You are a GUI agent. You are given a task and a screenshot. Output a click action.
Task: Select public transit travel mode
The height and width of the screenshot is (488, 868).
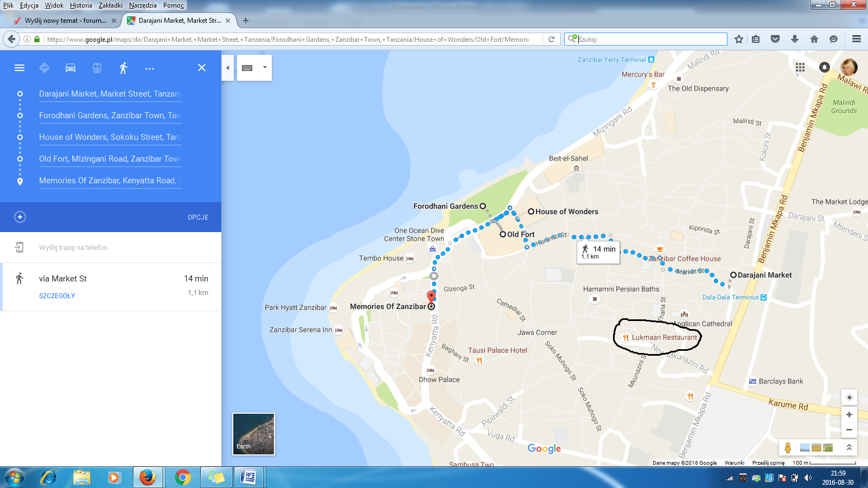(97, 68)
